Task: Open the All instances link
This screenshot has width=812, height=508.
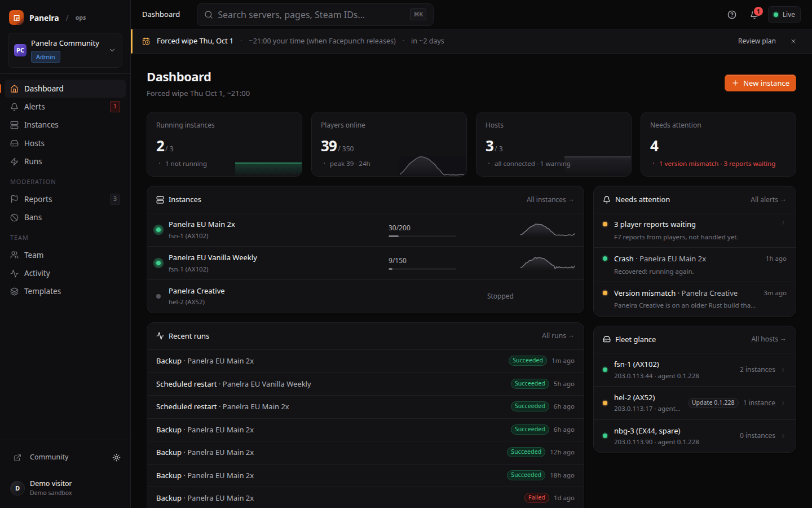Action: [x=550, y=200]
